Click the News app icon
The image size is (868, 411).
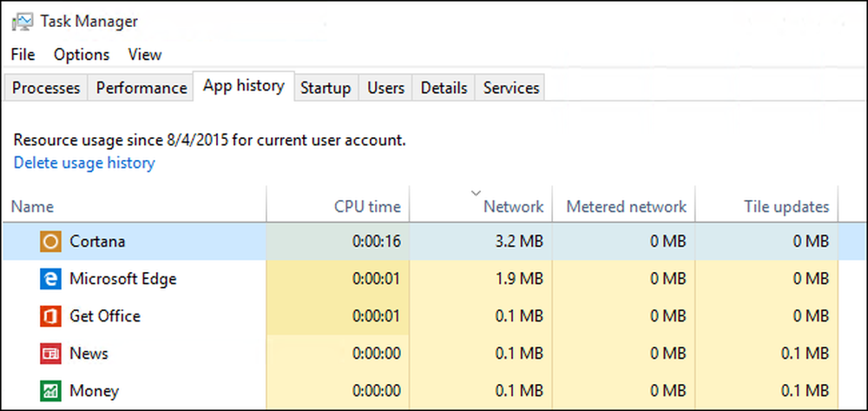click(x=50, y=354)
